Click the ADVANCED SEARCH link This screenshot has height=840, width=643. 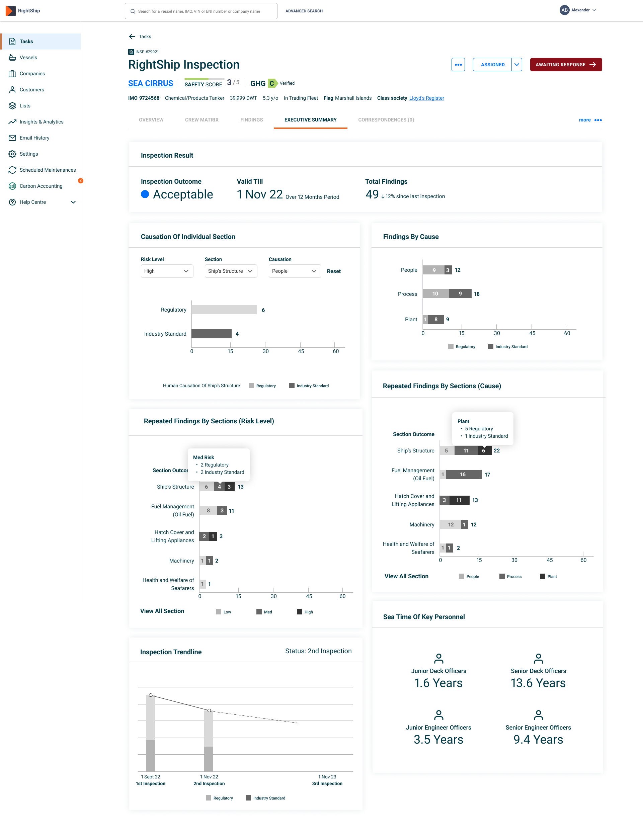pos(304,11)
